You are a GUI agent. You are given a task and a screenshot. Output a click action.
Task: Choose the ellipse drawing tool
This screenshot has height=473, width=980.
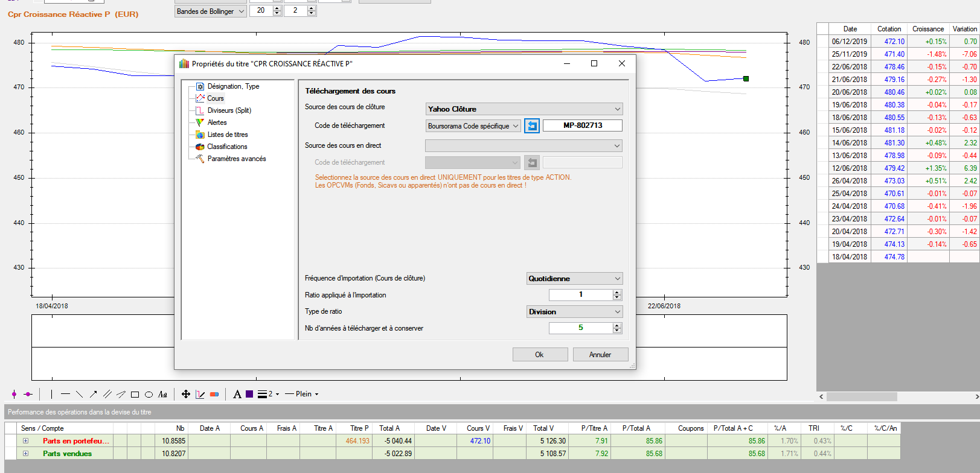click(149, 395)
